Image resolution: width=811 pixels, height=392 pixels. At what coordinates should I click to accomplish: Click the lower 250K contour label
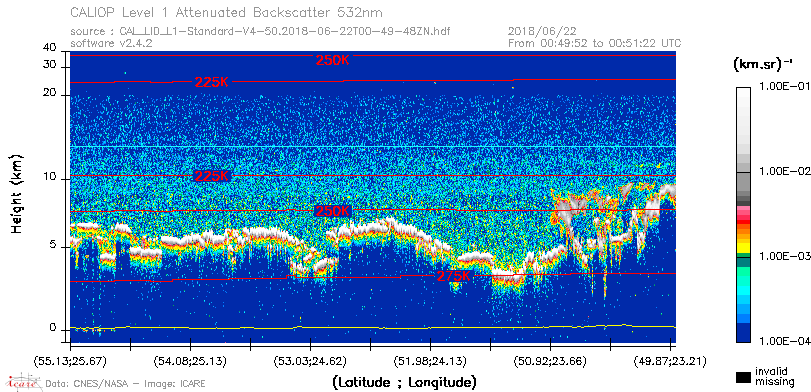(333, 211)
